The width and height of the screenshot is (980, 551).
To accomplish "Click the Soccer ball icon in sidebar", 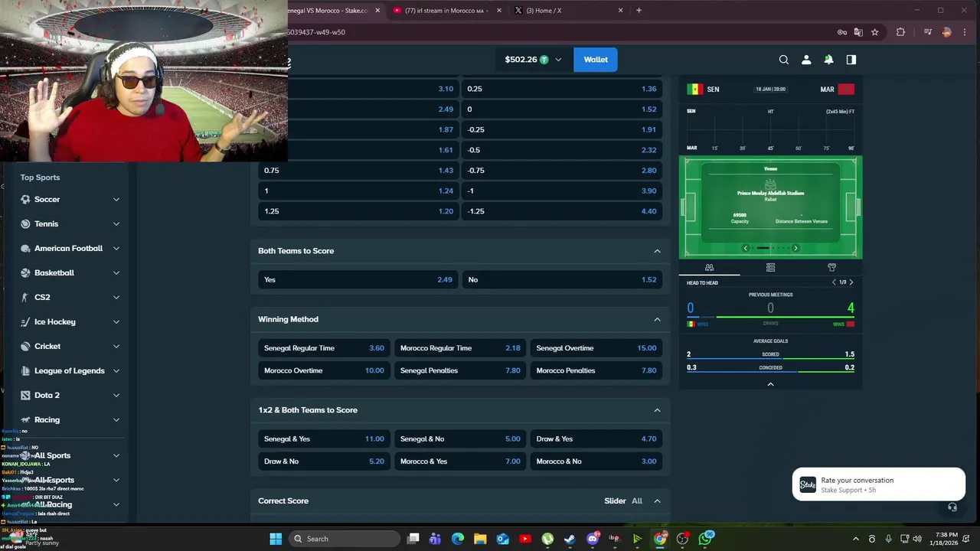I will 25,199.
